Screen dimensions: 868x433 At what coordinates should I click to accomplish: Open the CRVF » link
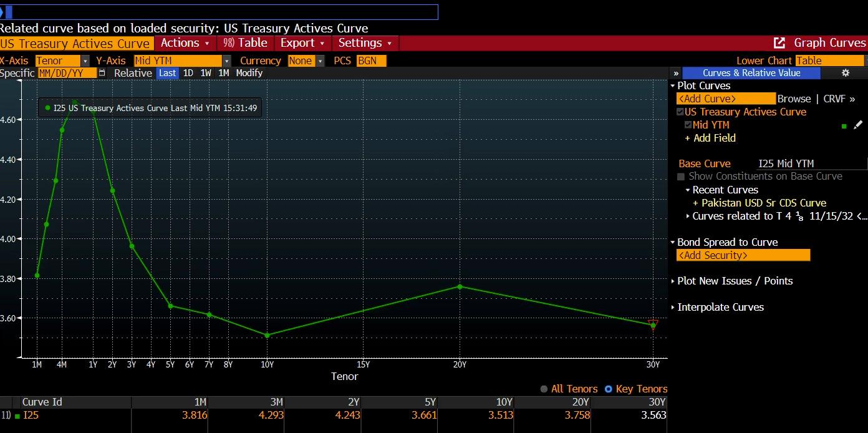point(839,99)
